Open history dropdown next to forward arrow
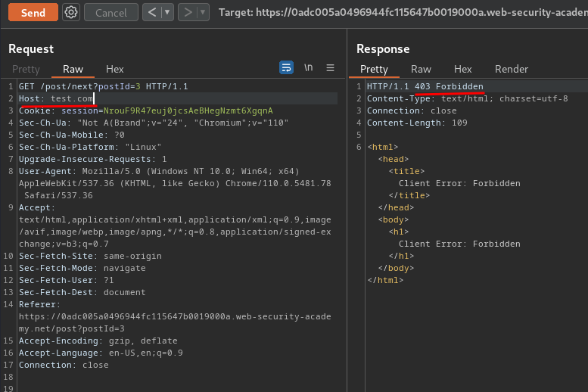 point(203,12)
